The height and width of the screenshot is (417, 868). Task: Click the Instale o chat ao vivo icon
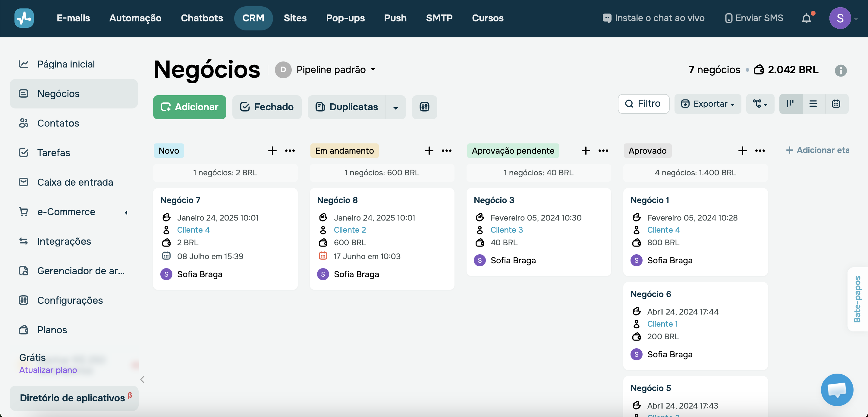607,18
